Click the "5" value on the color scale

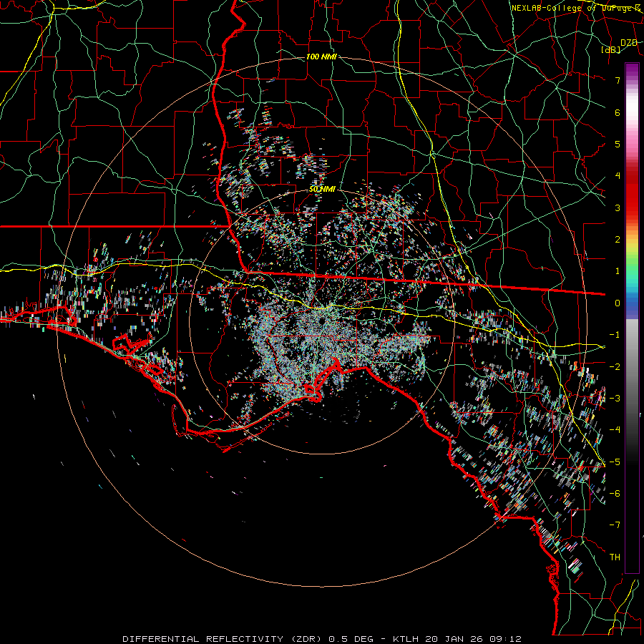[618, 144]
